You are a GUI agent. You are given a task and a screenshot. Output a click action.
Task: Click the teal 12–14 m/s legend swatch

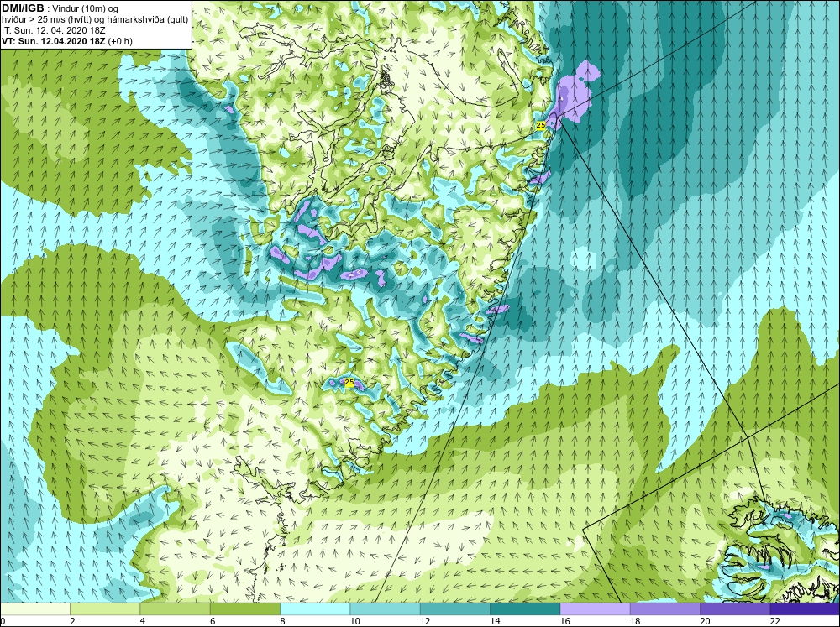point(454,609)
